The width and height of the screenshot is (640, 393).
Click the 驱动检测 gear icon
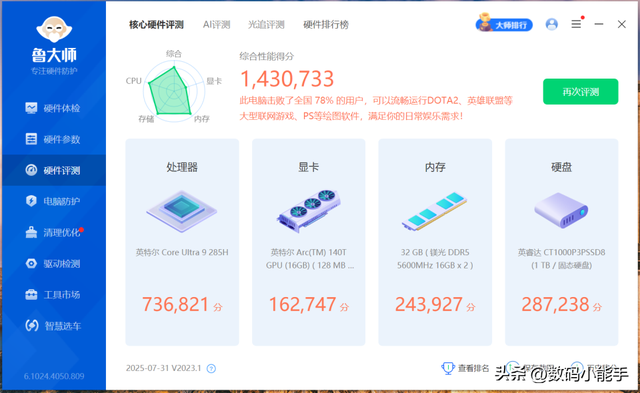click(31, 263)
